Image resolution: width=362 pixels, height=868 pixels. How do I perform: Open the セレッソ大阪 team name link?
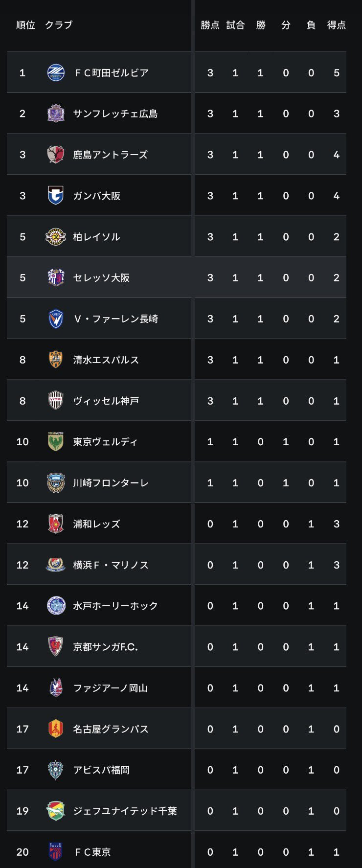101,278
